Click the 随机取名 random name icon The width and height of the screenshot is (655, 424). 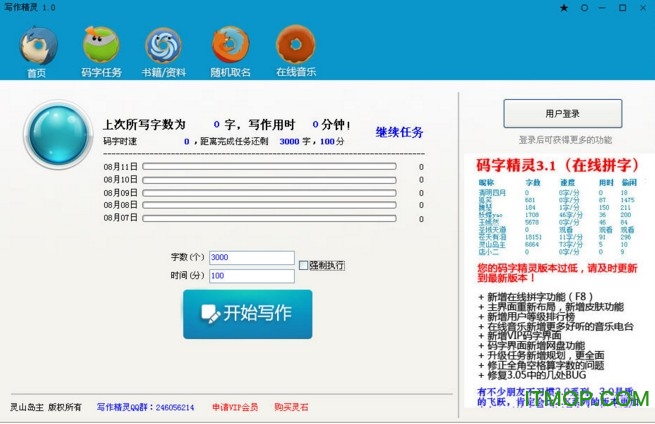click(229, 46)
